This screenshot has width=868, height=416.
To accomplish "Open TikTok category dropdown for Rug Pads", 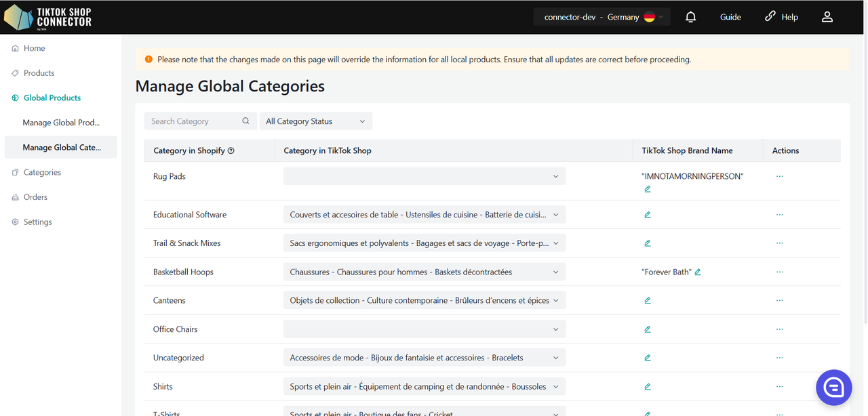I will pos(424,176).
